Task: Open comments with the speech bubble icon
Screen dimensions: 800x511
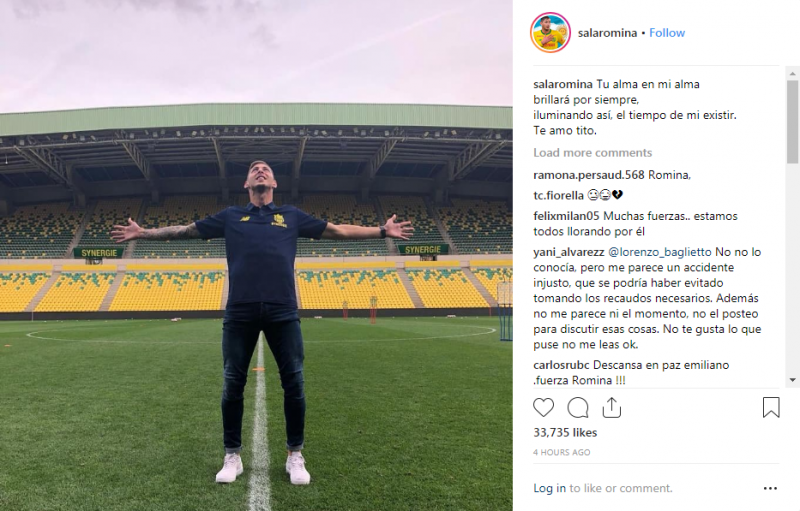Action: tap(578, 407)
